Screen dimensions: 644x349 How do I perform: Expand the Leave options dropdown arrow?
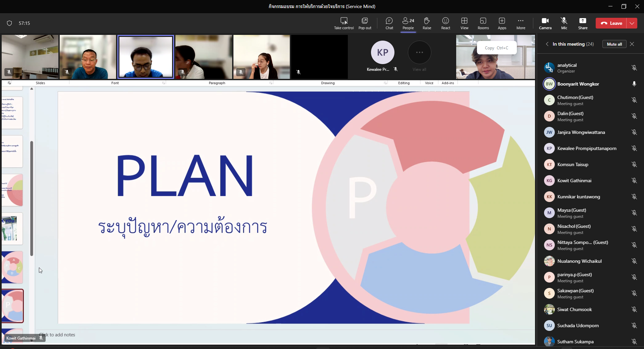click(x=632, y=23)
